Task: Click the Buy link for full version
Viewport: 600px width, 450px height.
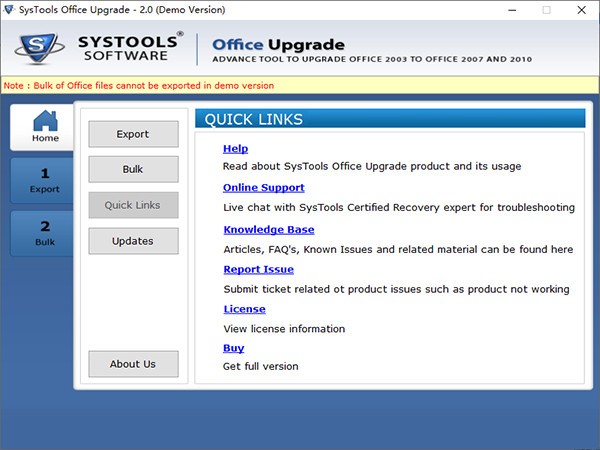Action: (x=233, y=348)
